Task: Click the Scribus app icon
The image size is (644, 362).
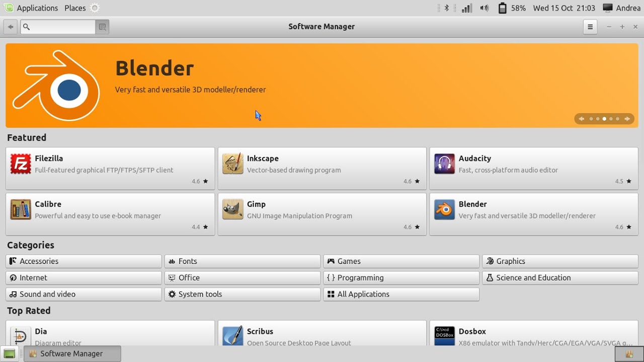Action: pyautogui.click(x=232, y=336)
